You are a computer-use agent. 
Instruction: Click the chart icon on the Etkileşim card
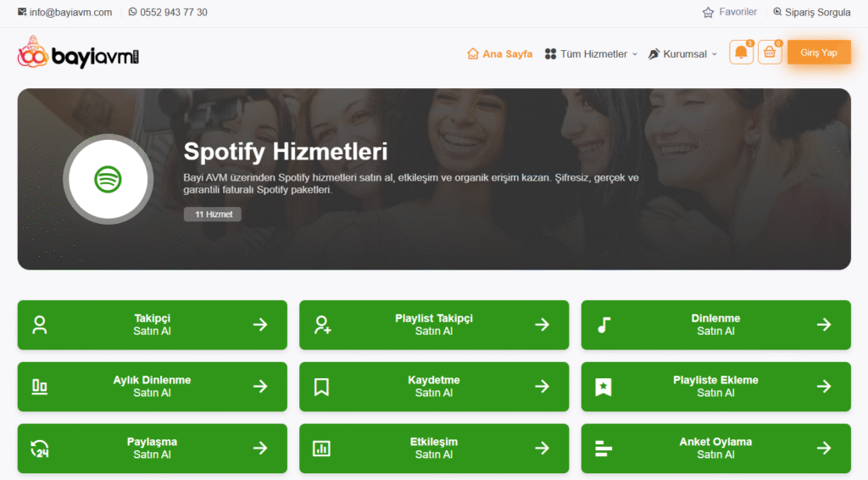321,449
